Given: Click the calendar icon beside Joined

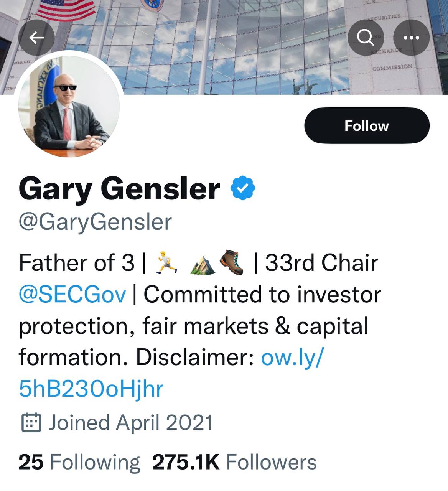Looking at the screenshot, I should tap(31, 423).
